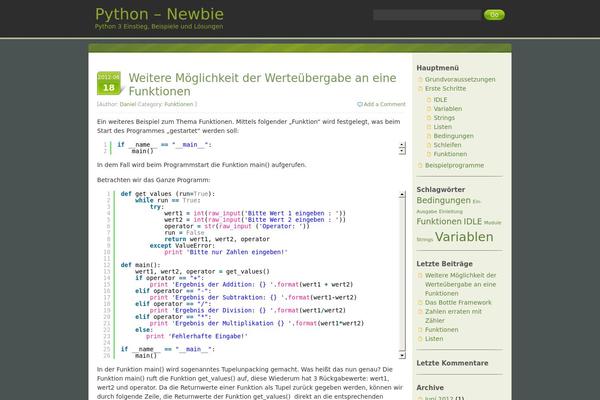The width and height of the screenshot is (600, 400).
Task: Click the bottom arrow of the large code block scrollbar
Action: [402, 356]
